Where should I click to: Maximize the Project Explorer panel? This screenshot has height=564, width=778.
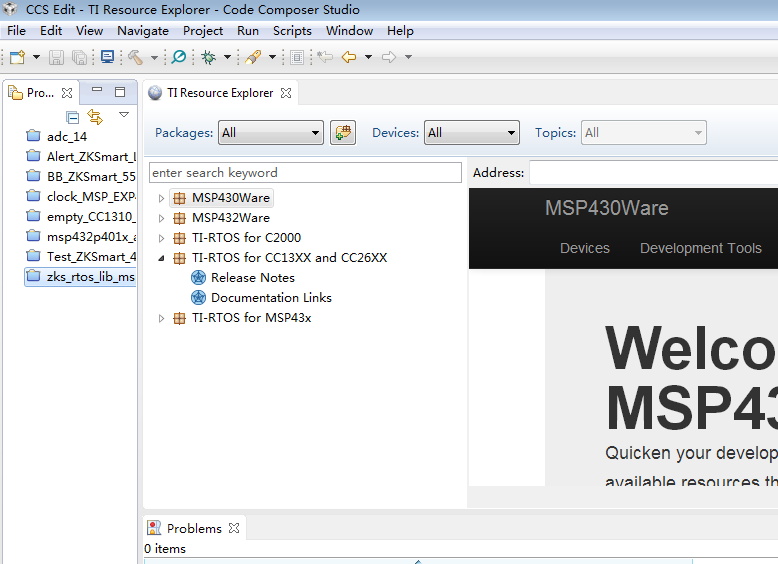pyautogui.click(x=120, y=92)
